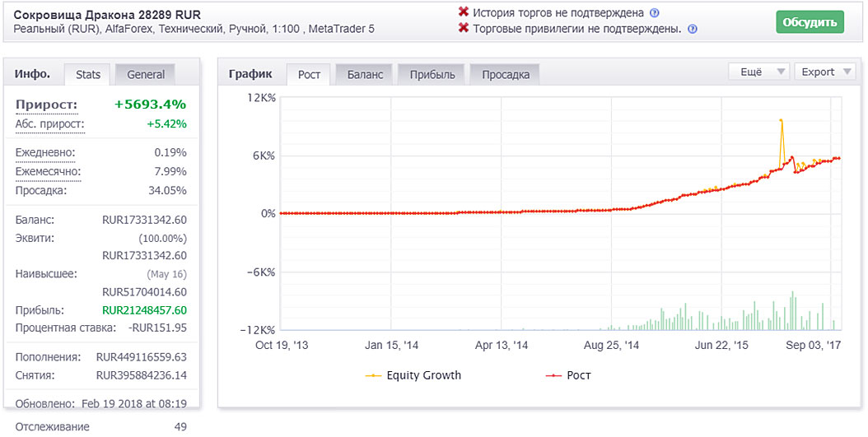Click the Equity Growth legend marker
The image size is (868, 437).
pos(373,375)
